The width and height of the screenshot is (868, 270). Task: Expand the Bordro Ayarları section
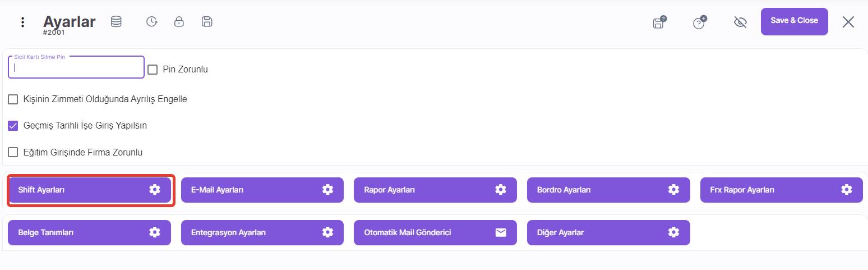click(x=608, y=190)
